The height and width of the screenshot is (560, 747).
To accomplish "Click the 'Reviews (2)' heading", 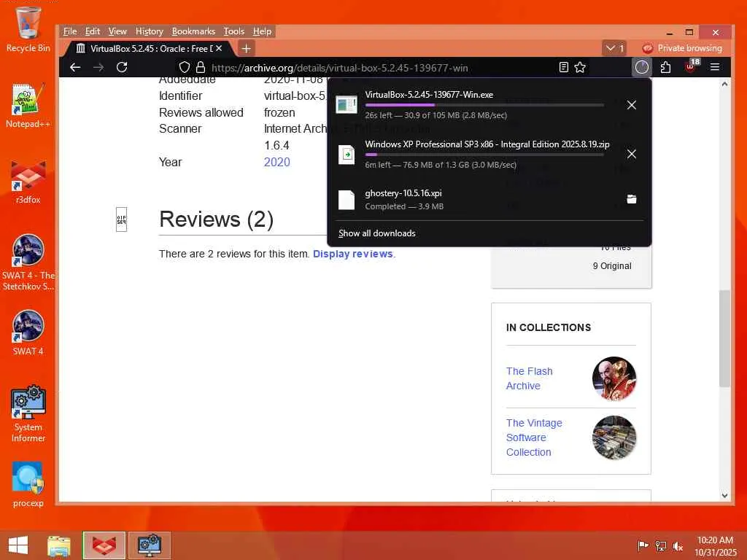I will point(216,219).
